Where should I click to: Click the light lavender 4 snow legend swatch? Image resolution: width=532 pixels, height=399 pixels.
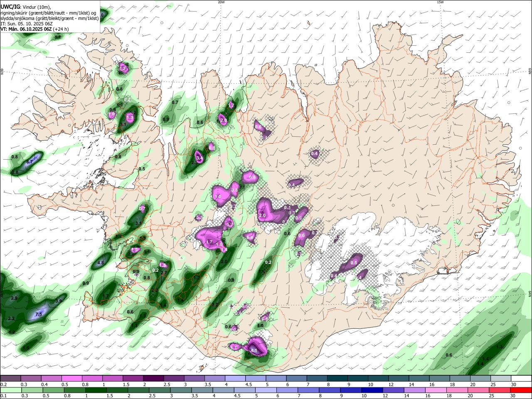(x=235, y=378)
